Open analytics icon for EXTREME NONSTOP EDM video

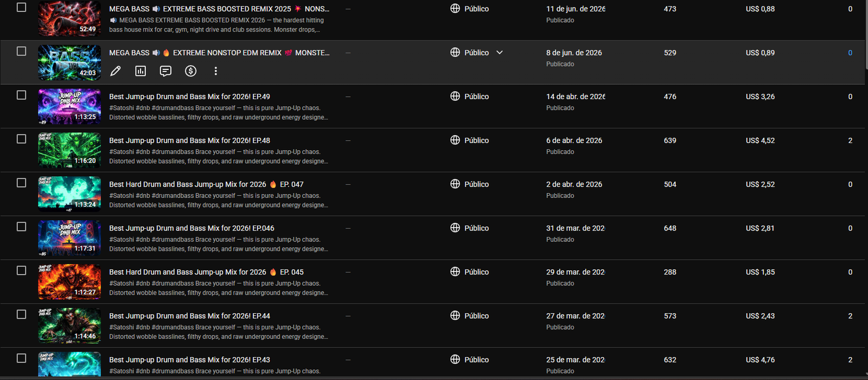[x=141, y=71]
